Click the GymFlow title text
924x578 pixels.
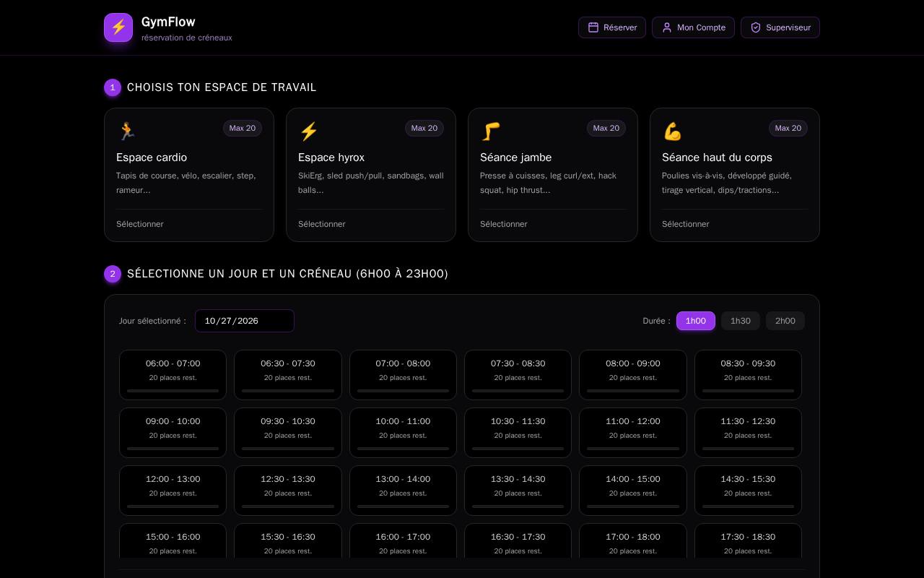[x=168, y=22]
